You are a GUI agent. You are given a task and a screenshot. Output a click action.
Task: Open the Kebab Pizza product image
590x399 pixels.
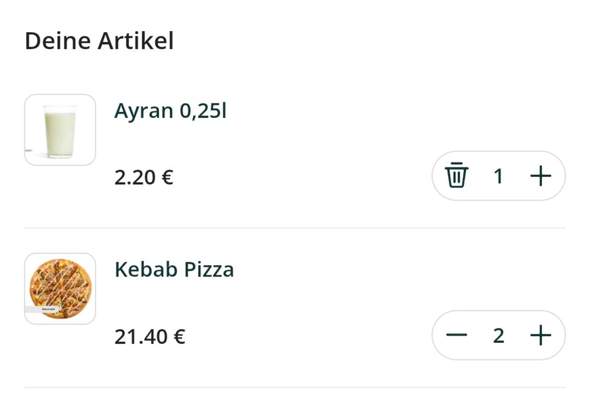[60, 289]
